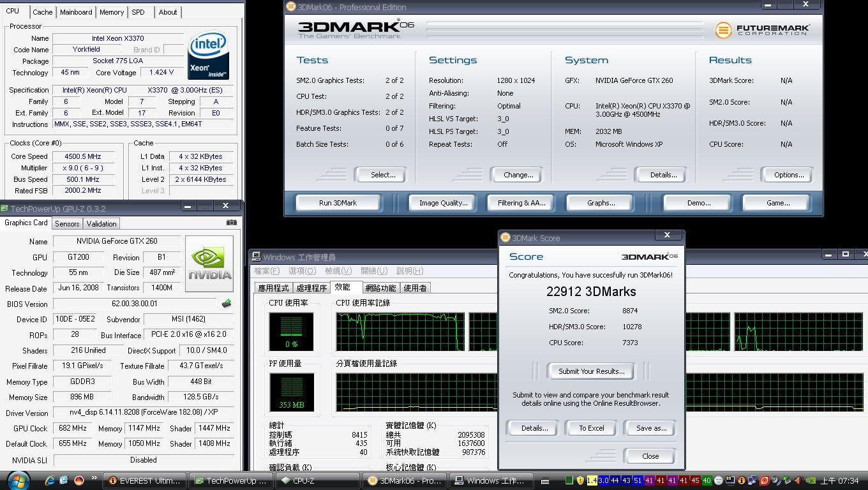868x490 pixels.
Task: Expand quick launch overflow chevron
Action: [94, 478]
